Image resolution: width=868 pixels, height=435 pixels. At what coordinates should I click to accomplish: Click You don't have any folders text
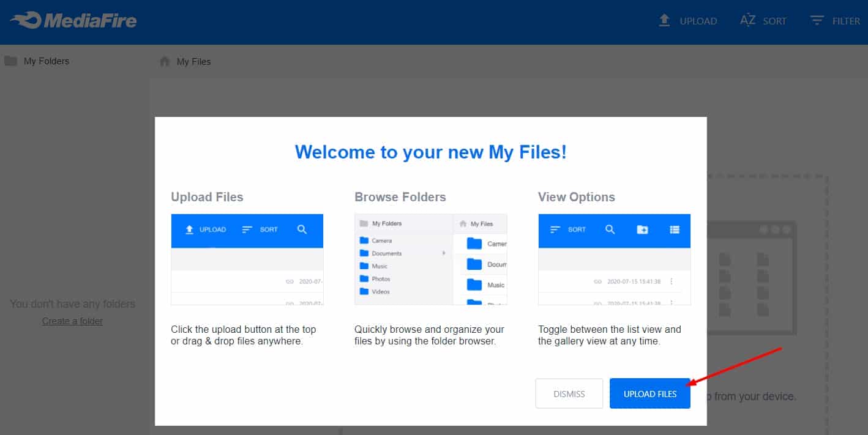[x=73, y=304]
